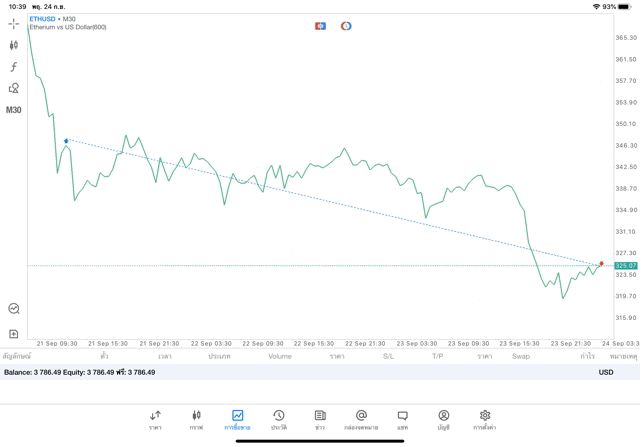Click the chart search icon on left sidebar
The height and width of the screenshot is (447, 640).
(x=14, y=309)
